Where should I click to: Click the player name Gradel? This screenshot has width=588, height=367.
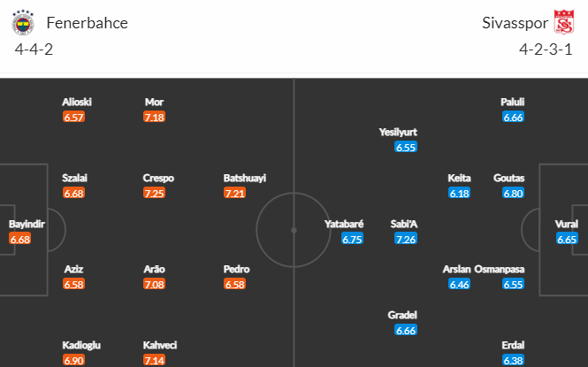(x=402, y=315)
